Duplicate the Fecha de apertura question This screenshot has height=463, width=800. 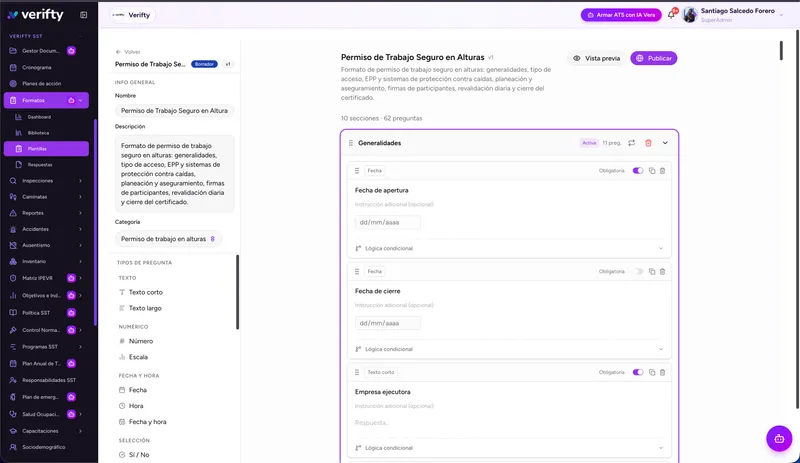click(652, 170)
